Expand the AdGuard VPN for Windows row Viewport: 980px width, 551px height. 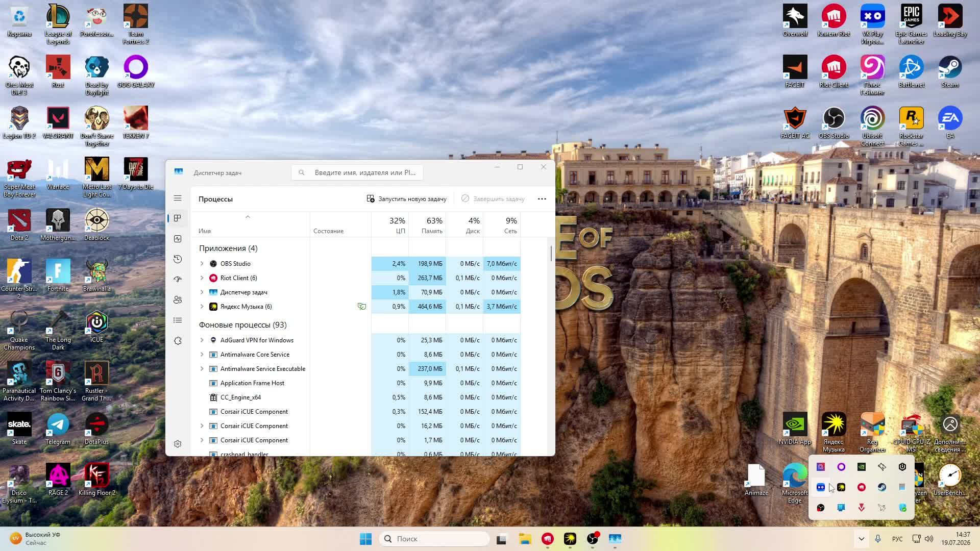tap(202, 340)
